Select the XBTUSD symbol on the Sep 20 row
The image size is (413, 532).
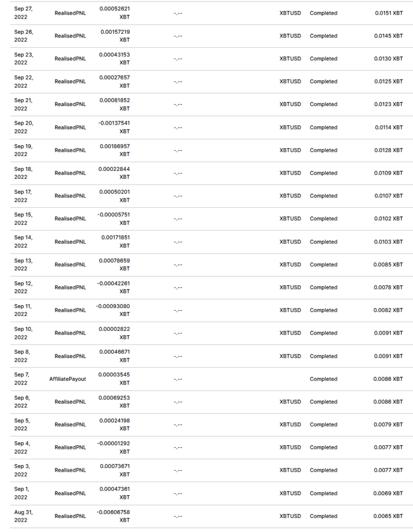point(290,127)
